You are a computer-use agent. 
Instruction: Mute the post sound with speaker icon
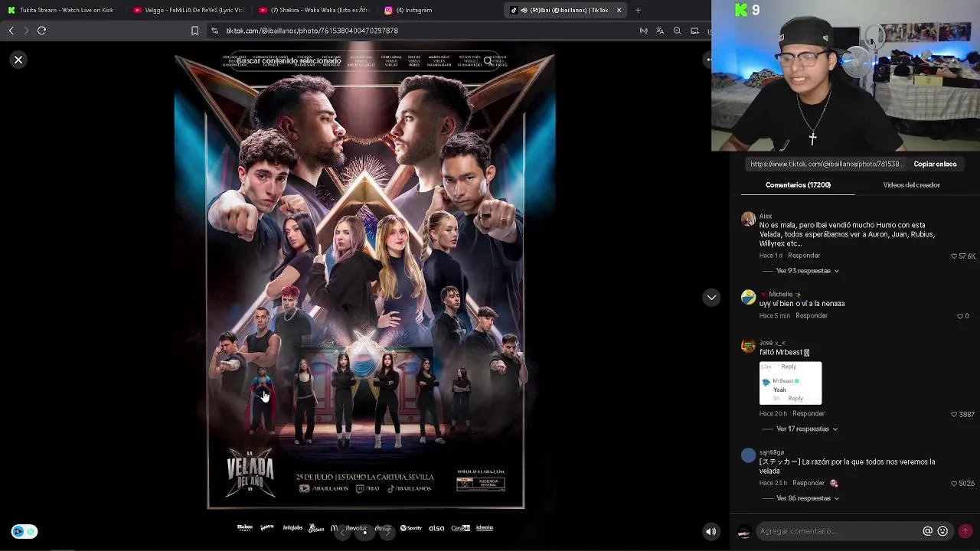pyautogui.click(x=711, y=532)
